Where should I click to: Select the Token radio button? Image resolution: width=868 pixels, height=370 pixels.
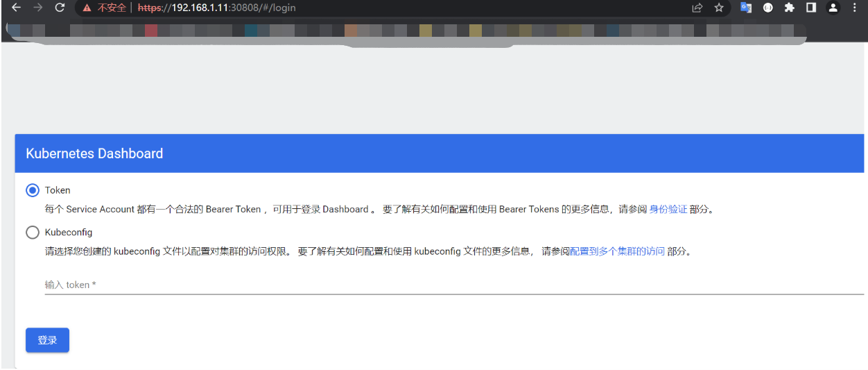point(32,190)
